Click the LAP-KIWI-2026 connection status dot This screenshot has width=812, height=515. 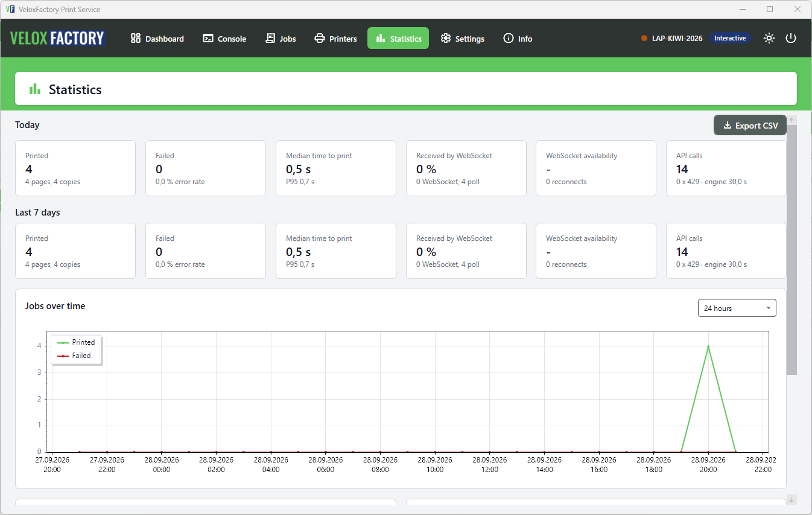[644, 38]
